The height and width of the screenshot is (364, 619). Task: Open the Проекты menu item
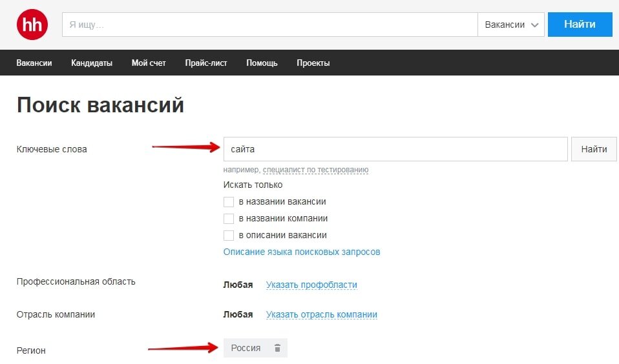pos(313,63)
